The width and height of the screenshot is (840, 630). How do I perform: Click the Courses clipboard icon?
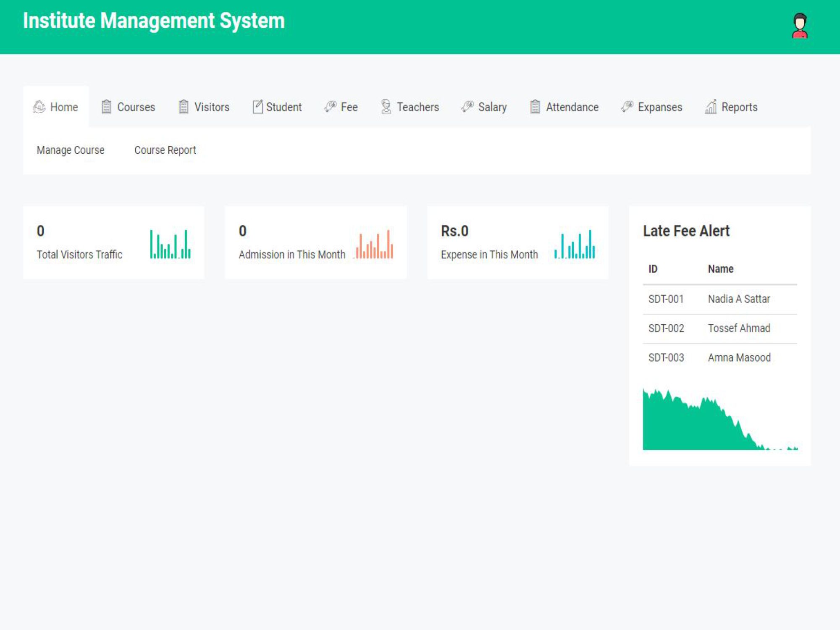[106, 107]
